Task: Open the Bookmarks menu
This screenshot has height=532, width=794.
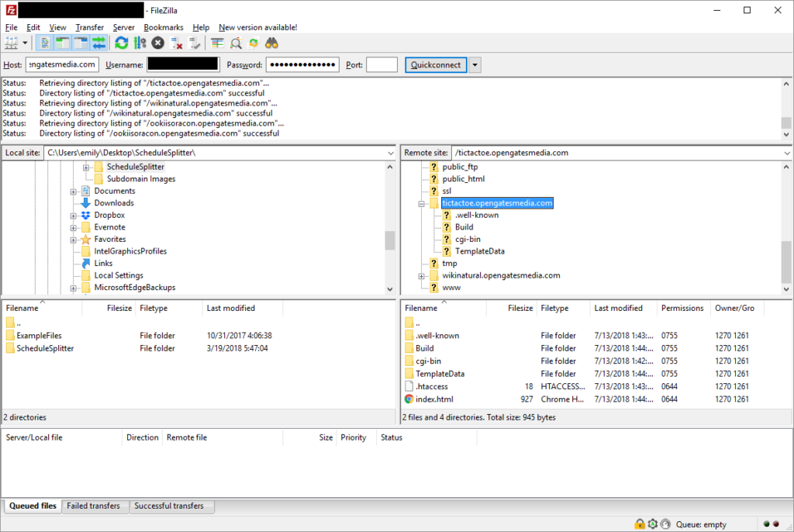Action: pos(164,27)
